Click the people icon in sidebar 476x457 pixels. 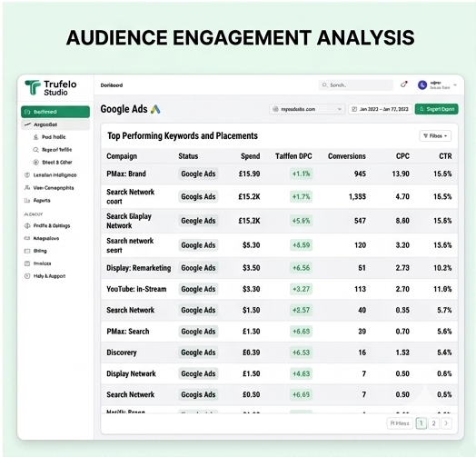[27, 188]
